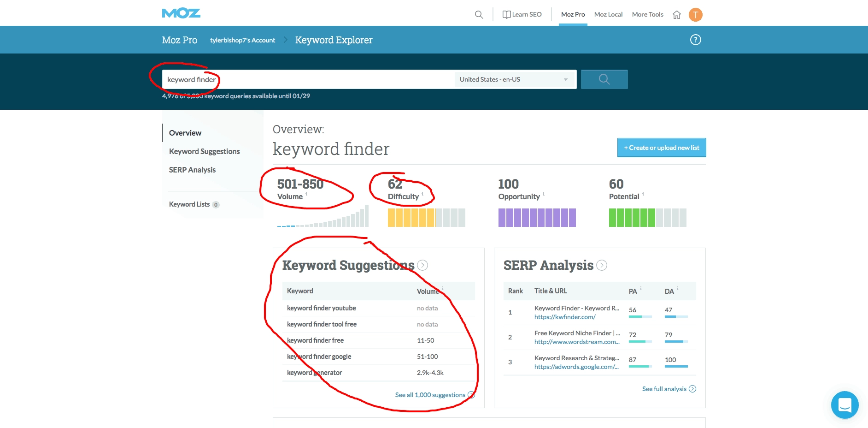
Task: Open United States en-US locale dropdown
Action: [515, 79]
